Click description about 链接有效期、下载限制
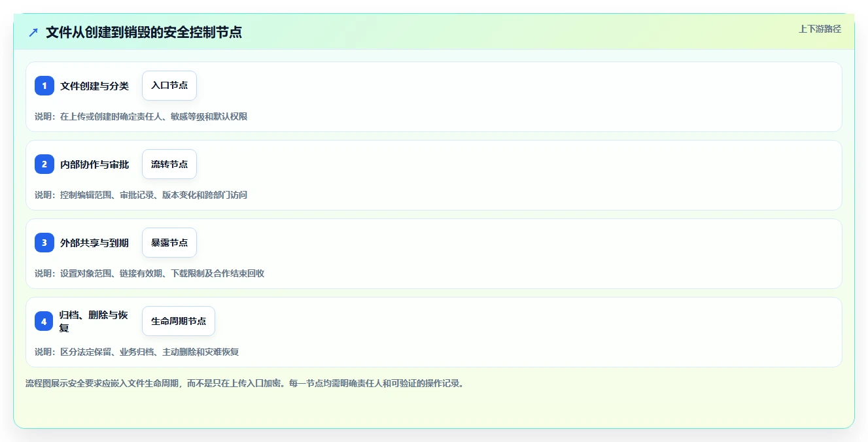The image size is (868, 442). click(x=149, y=273)
